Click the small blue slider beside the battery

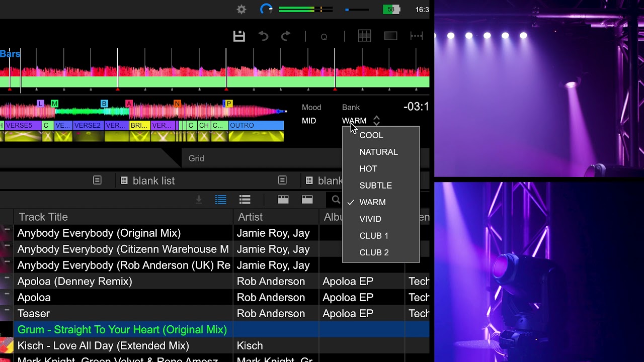point(357,9)
